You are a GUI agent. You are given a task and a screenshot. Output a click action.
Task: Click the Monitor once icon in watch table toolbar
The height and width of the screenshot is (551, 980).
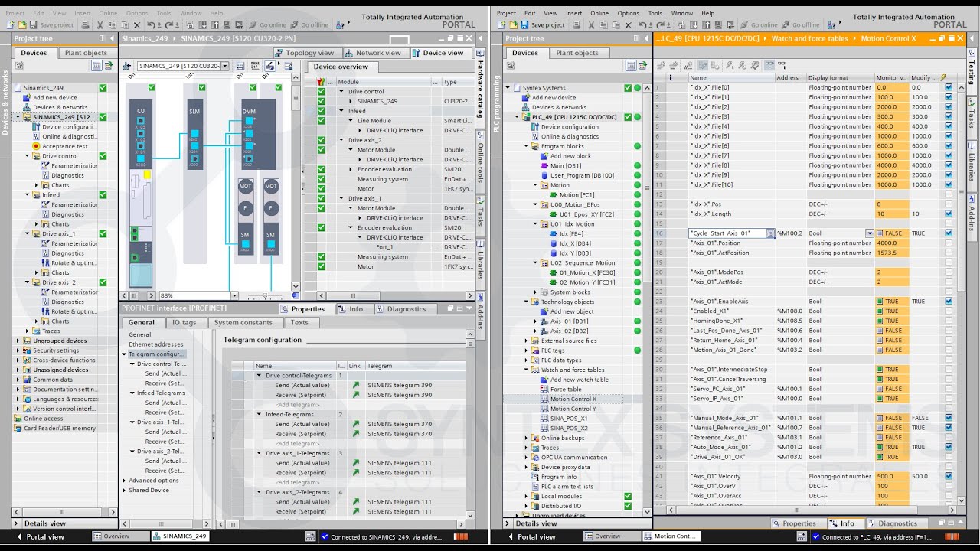click(x=782, y=65)
